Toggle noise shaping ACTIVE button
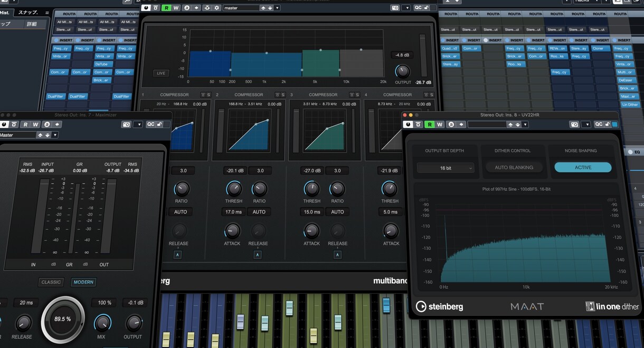 tap(583, 167)
